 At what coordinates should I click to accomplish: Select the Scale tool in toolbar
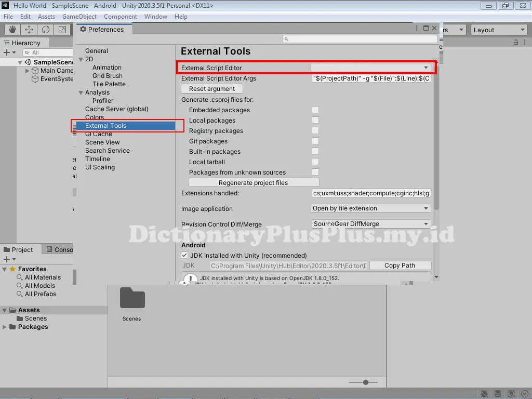coord(62,30)
